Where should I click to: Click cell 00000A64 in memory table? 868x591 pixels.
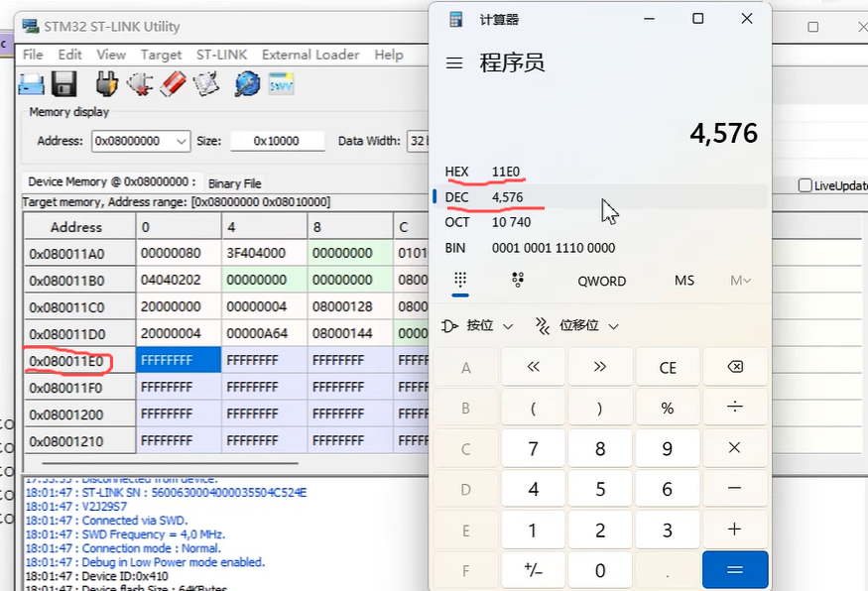(x=264, y=334)
